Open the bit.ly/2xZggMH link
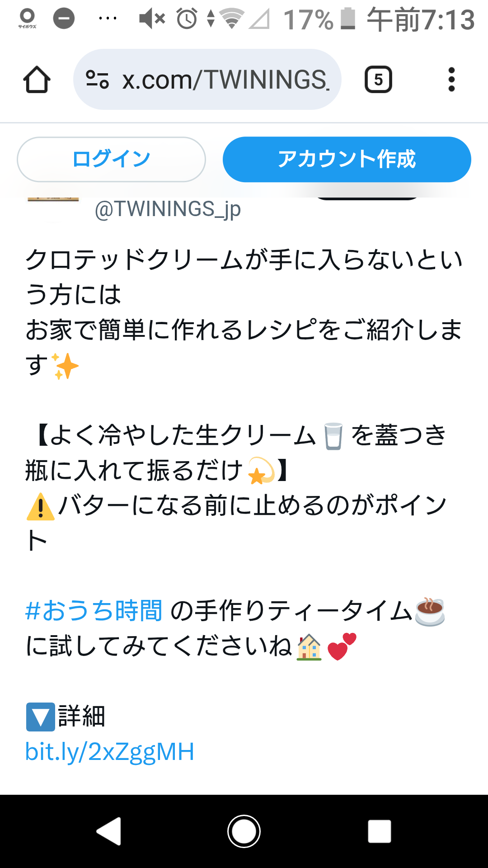This screenshot has height=868, width=488. pos(110,752)
